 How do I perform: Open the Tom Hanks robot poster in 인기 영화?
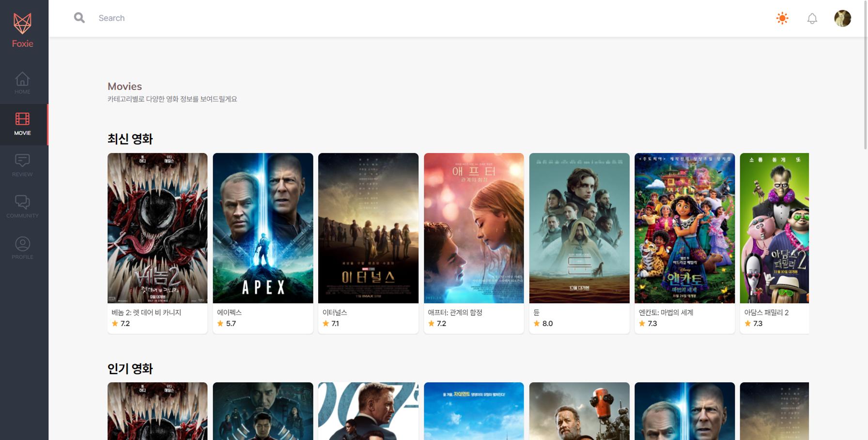point(579,411)
